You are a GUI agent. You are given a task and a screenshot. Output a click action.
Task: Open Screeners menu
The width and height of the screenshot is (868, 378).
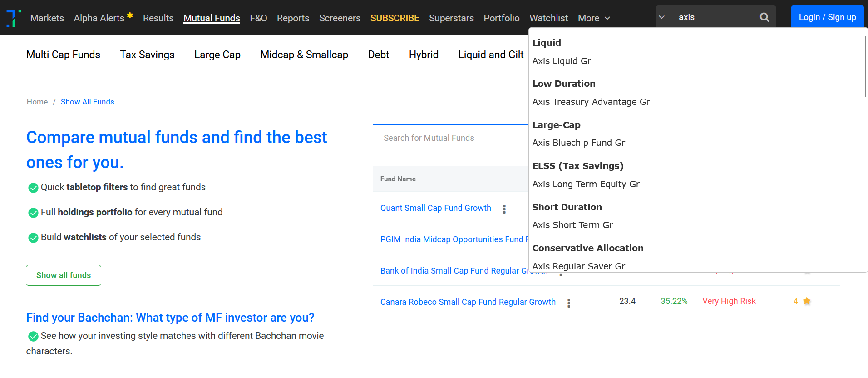pos(340,18)
